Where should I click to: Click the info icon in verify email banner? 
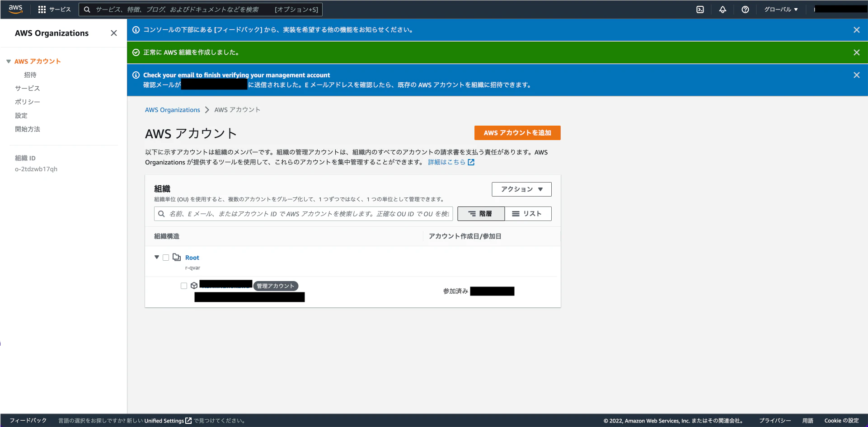[x=136, y=75]
